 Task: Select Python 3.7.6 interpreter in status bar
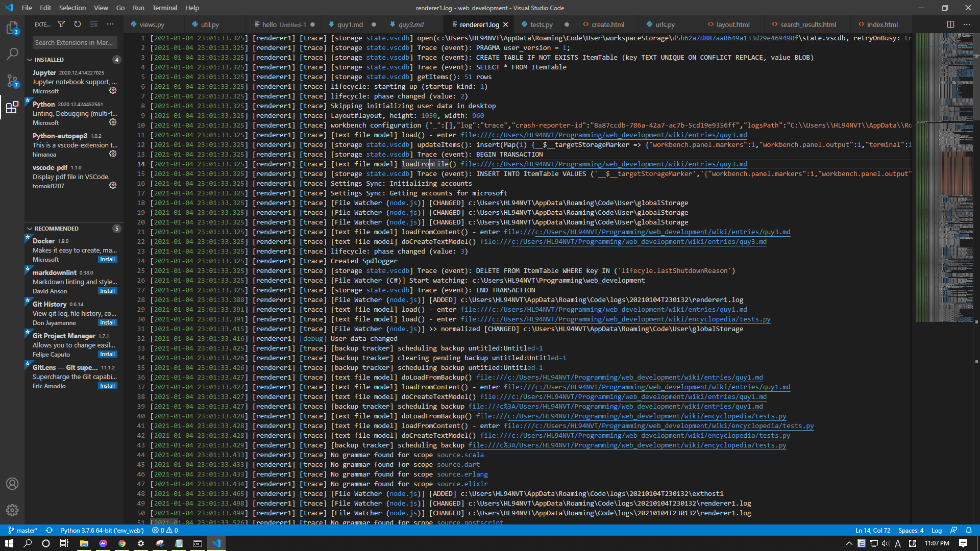(102, 530)
